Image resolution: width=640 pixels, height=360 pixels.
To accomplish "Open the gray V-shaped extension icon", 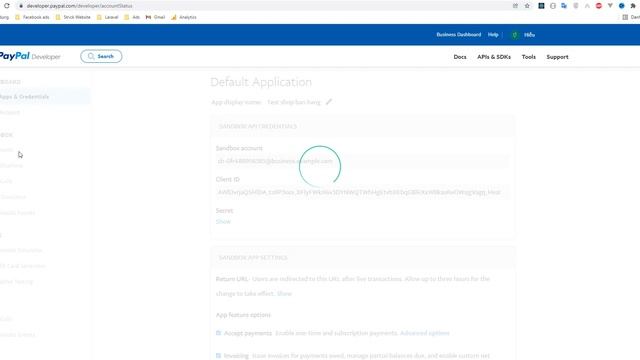I will [610, 6].
